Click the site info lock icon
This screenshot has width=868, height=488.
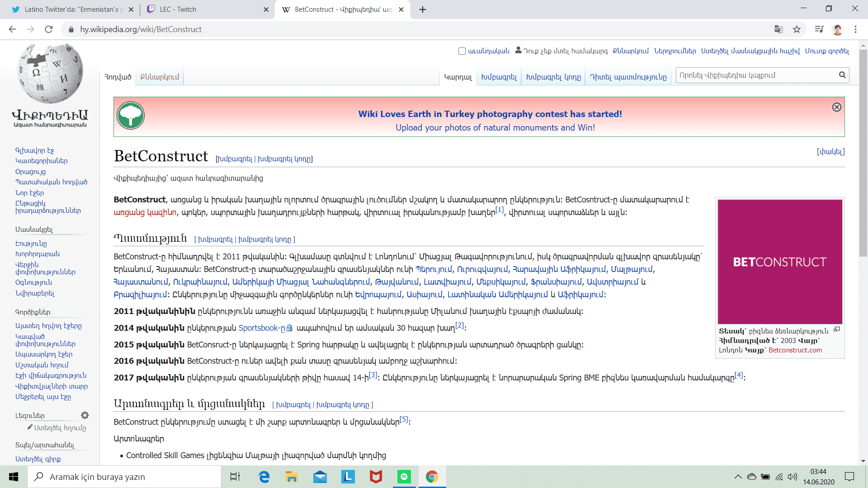tap(71, 29)
